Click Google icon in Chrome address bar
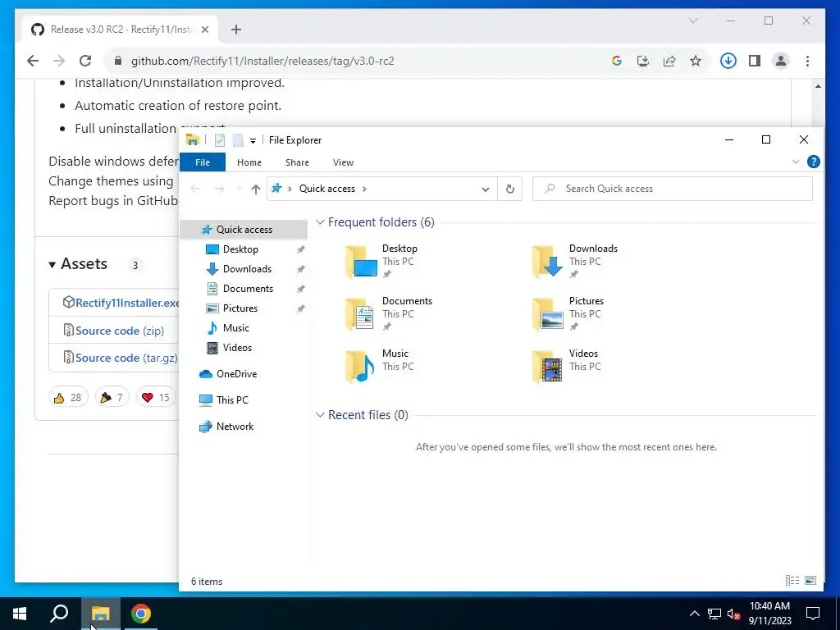This screenshot has width=840, height=630. tap(617, 61)
